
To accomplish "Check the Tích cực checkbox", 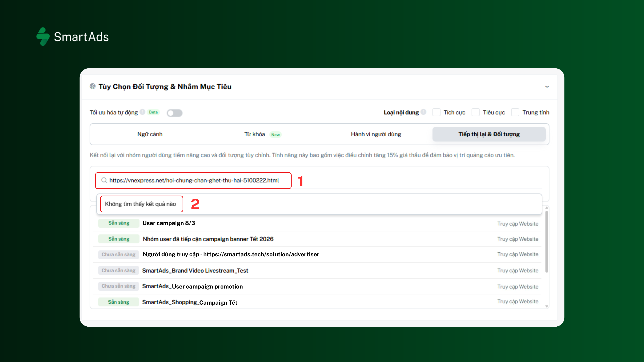I will coord(436,112).
